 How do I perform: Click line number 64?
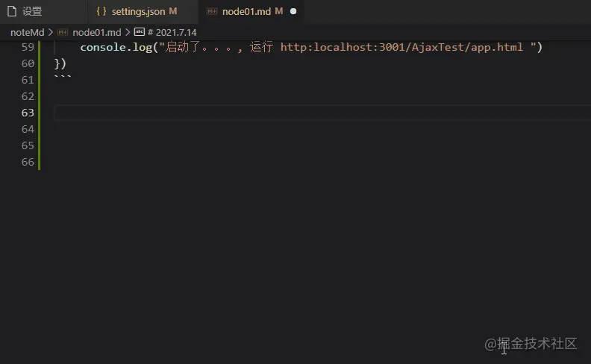coord(28,129)
